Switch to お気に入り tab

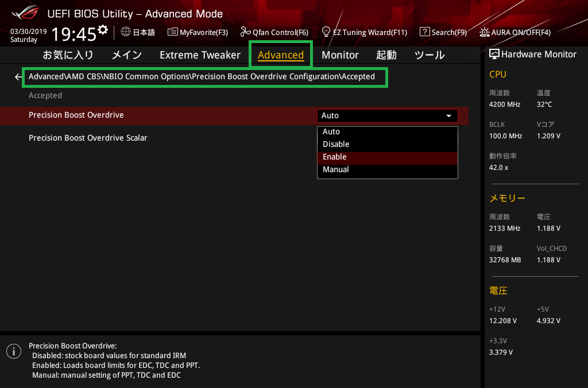(68, 55)
